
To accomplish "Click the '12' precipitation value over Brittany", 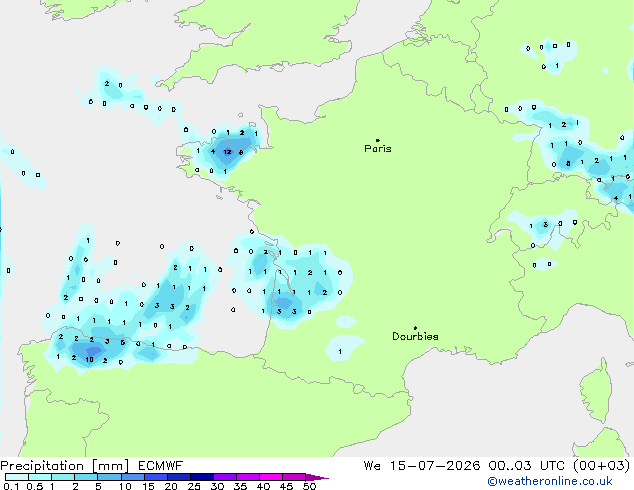I will click(227, 152).
